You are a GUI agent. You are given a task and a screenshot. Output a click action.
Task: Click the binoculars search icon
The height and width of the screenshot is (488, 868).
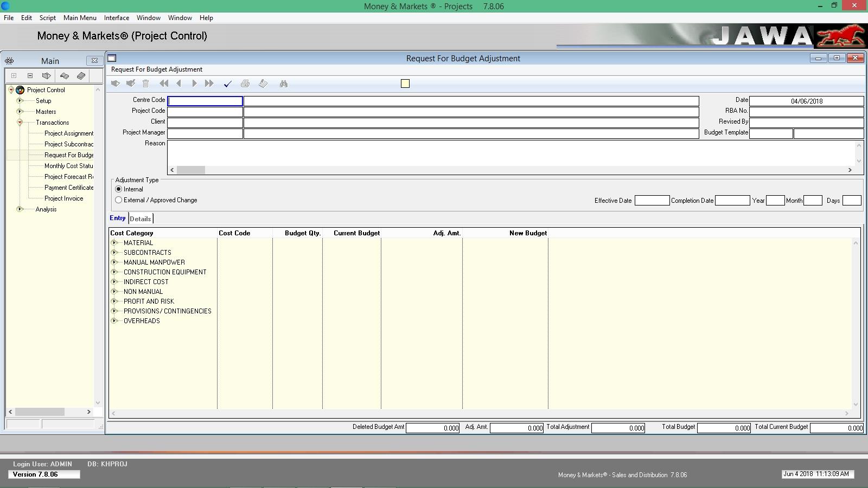[x=283, y=84]
